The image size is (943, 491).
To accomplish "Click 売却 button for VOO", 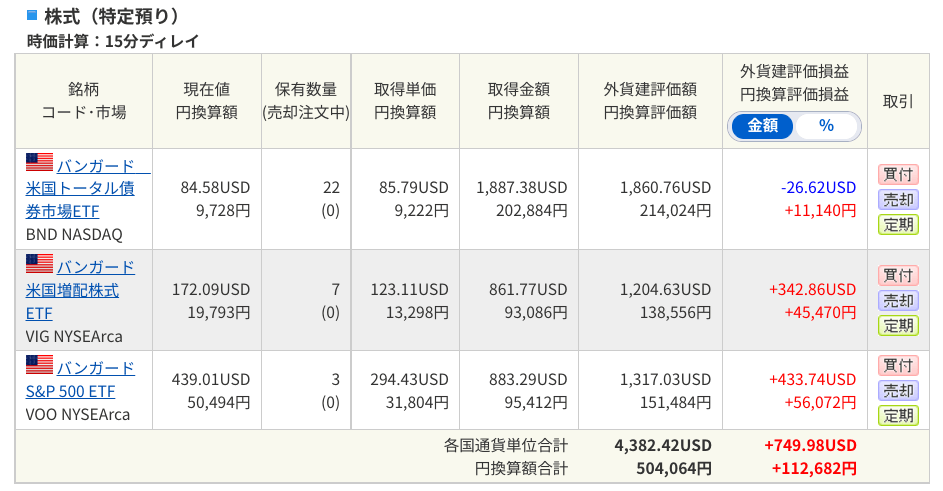I will [x=898, y=391].
